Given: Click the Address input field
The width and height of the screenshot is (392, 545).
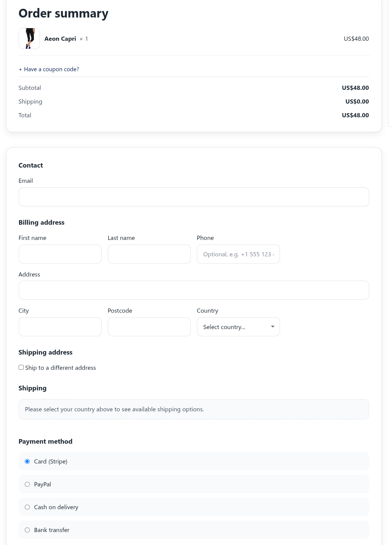Looking at the screenshot, I should 194,290.
